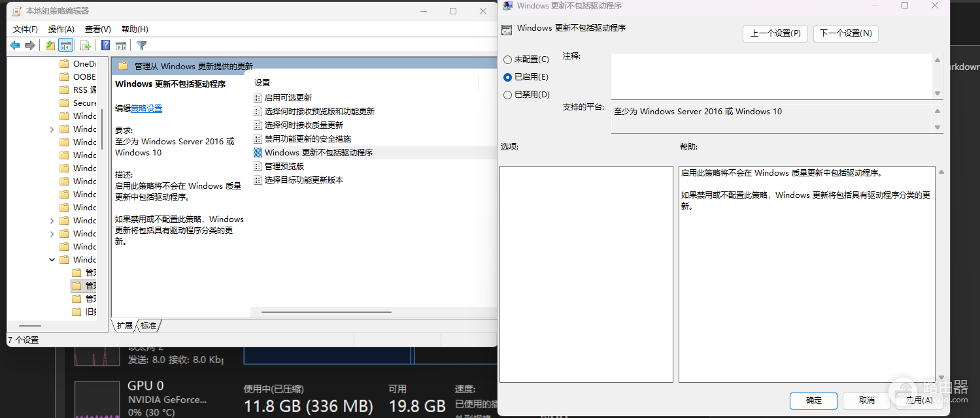The width and height of the screenshot is (980, 418).
Task: Select 禁用功能更新的安全措施 setting
Action: tap(308, 138)
